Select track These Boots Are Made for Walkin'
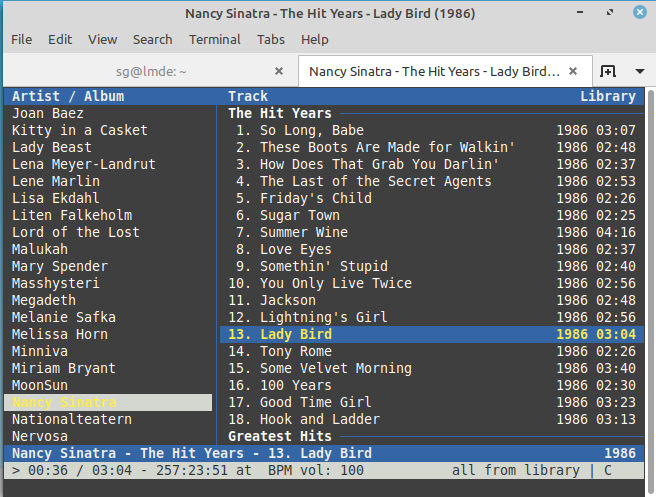This screenshot has width=656, height=497. point(387,147)
